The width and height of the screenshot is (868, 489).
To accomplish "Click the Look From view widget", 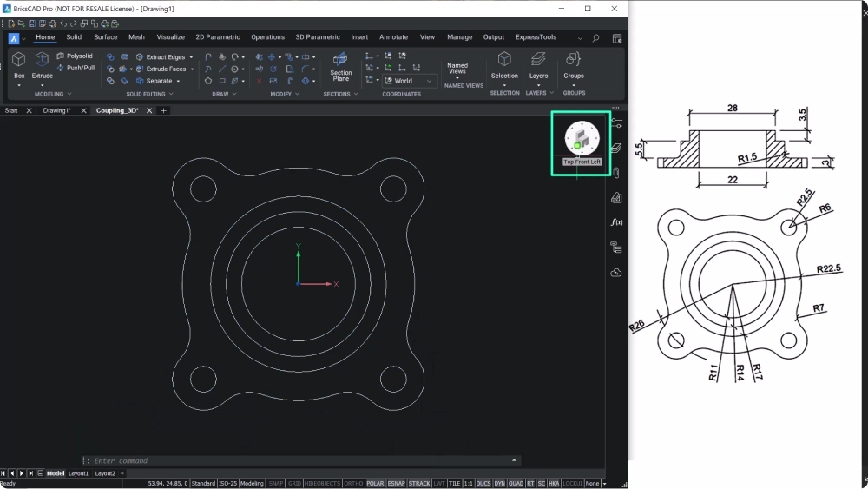I will click(581, 137).
